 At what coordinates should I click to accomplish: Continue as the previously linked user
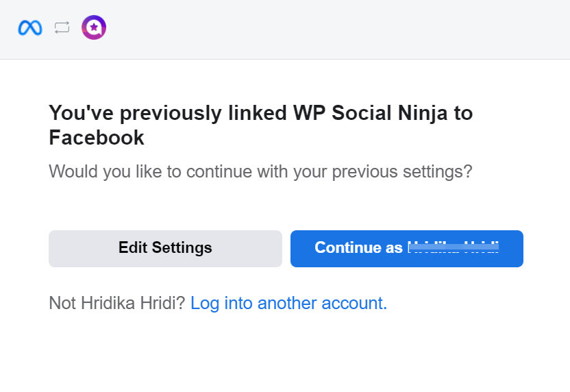pos(406,248)
